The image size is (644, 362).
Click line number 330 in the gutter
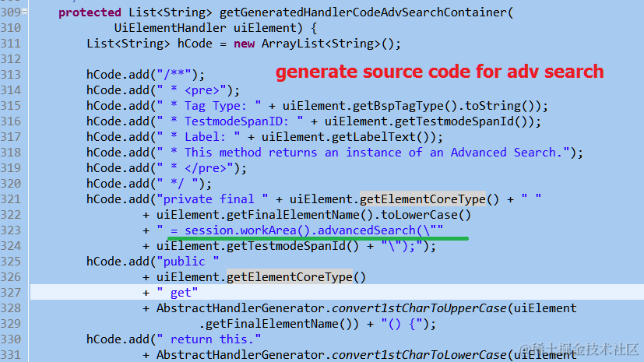(x=11, y=339)
